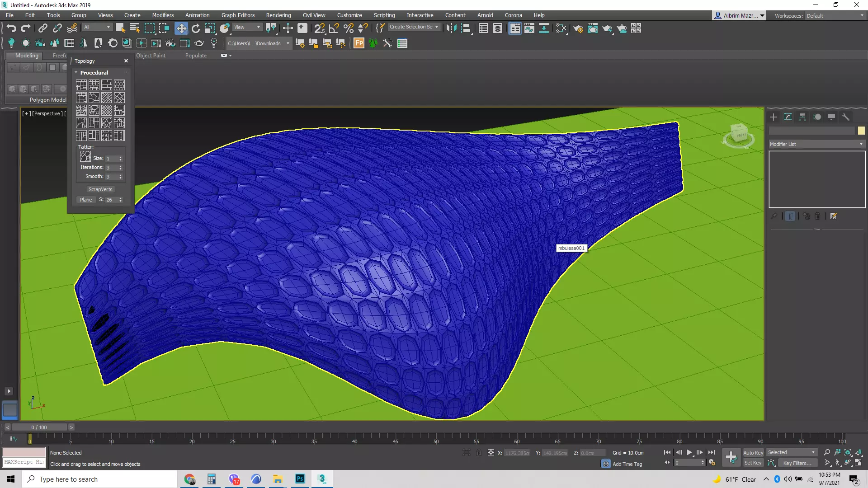Click the Forest Pack FP toolbar icon
Screen dimensions: 868x488
(359, 43)
